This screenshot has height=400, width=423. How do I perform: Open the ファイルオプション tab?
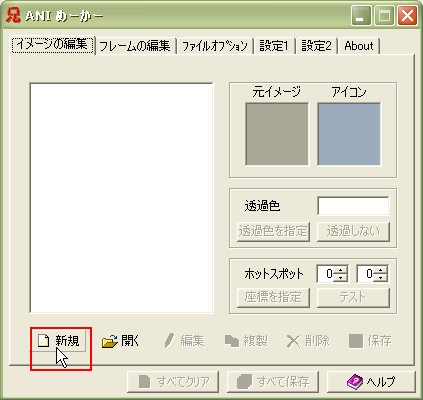click(215, 46)
